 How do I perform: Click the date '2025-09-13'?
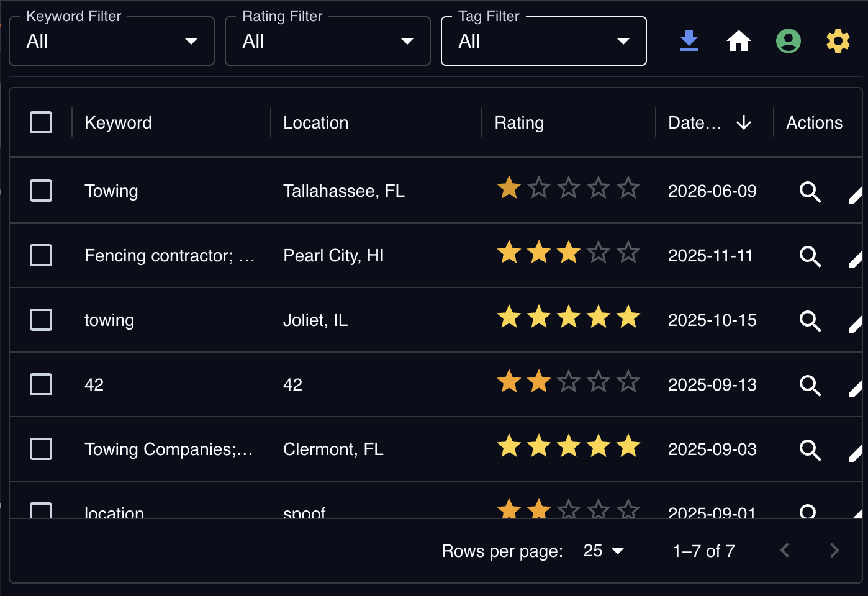pos(712,385)
